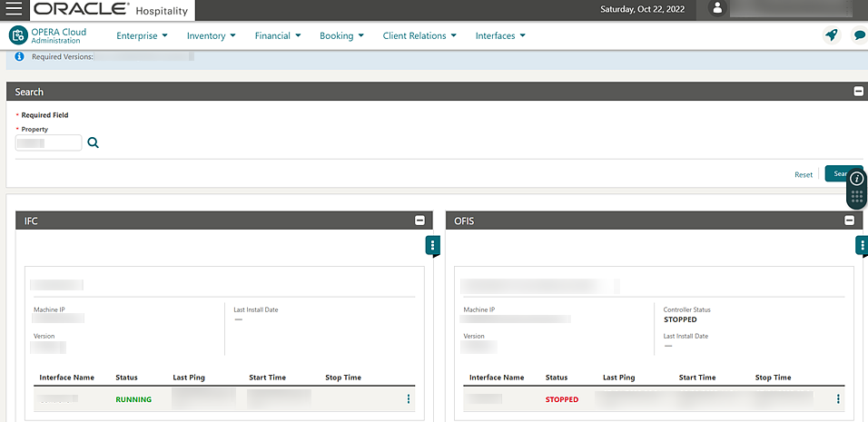Open the Client Relations menu
The height and width of the screenshot is (422, 868).
pyautogui.click(x=419, y=35)
